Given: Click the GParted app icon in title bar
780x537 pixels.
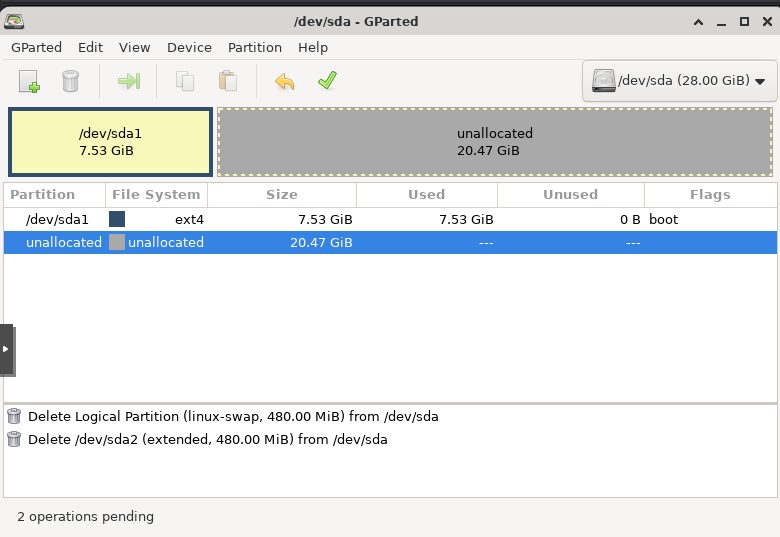Looking at the screenshot, I should pos(15,20).
